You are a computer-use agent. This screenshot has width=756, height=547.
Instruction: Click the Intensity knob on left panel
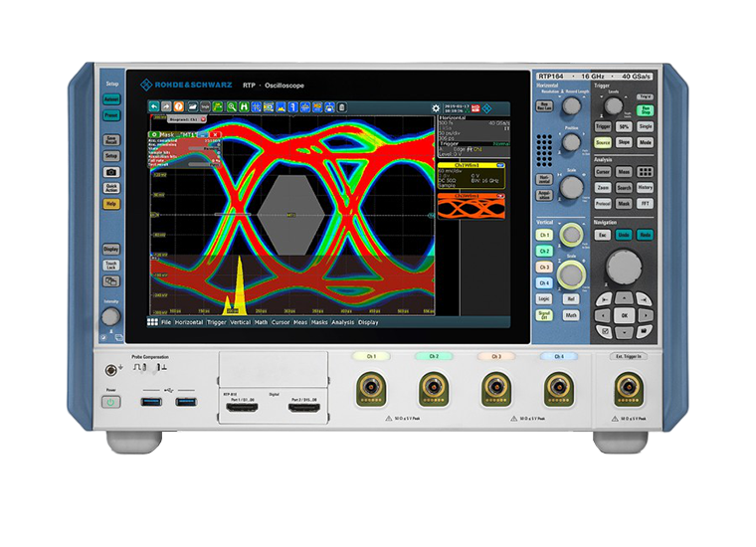coord(110,316)
